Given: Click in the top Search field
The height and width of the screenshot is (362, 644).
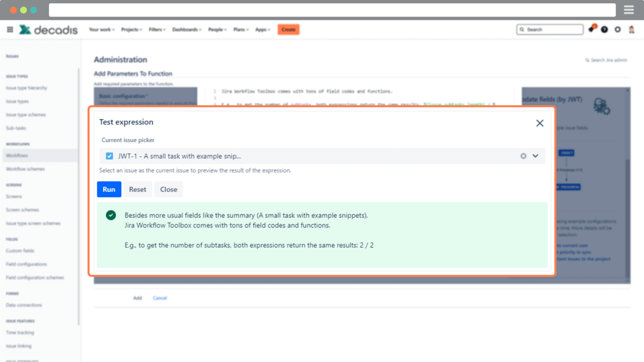Looking at the screenshot, I should point(550,29).
